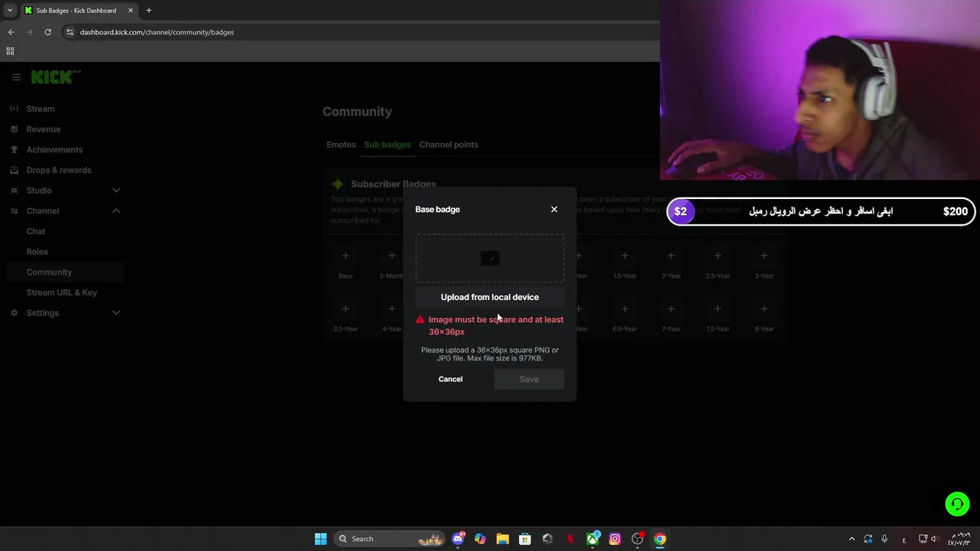The height and width of the screenshot is (551, 980).
Task: Click the red warning triangle icon
Action: tap(420, 320)
